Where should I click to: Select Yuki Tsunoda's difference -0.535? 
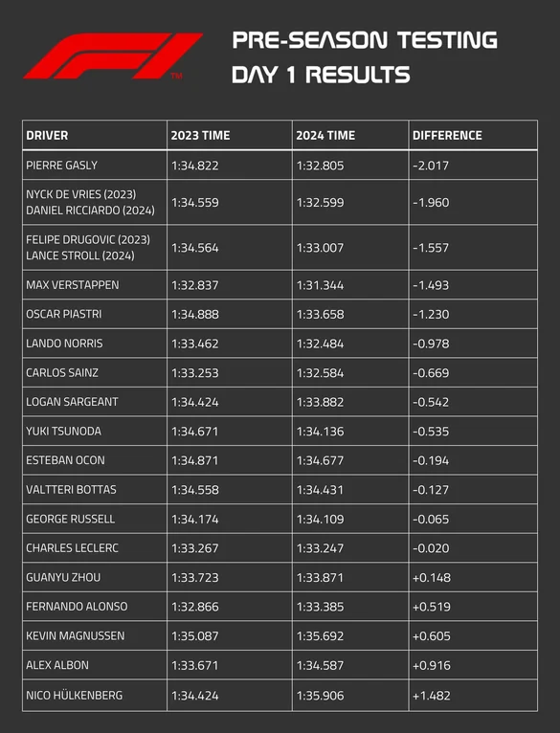[x=431, y=431]
